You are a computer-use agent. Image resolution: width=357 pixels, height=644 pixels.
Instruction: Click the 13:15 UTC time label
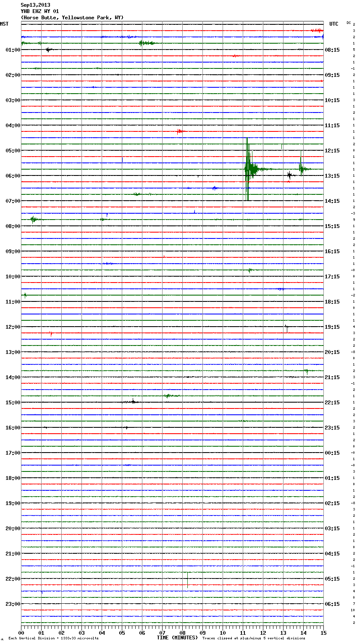(x=332, y=176)
